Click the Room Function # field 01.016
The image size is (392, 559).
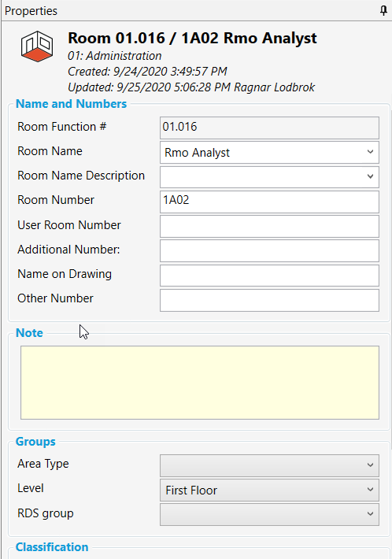[x=269, y=128]
